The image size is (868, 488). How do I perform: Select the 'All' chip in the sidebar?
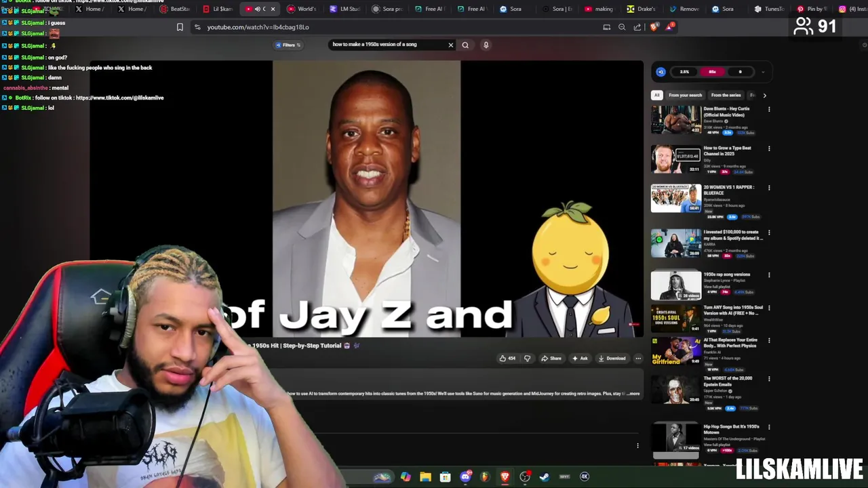[x=656, y=95]
